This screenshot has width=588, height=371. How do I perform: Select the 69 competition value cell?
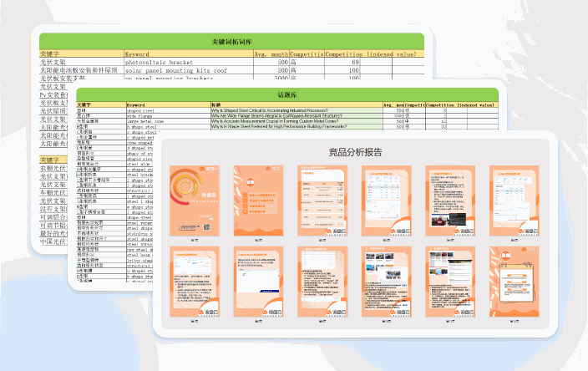342,63
